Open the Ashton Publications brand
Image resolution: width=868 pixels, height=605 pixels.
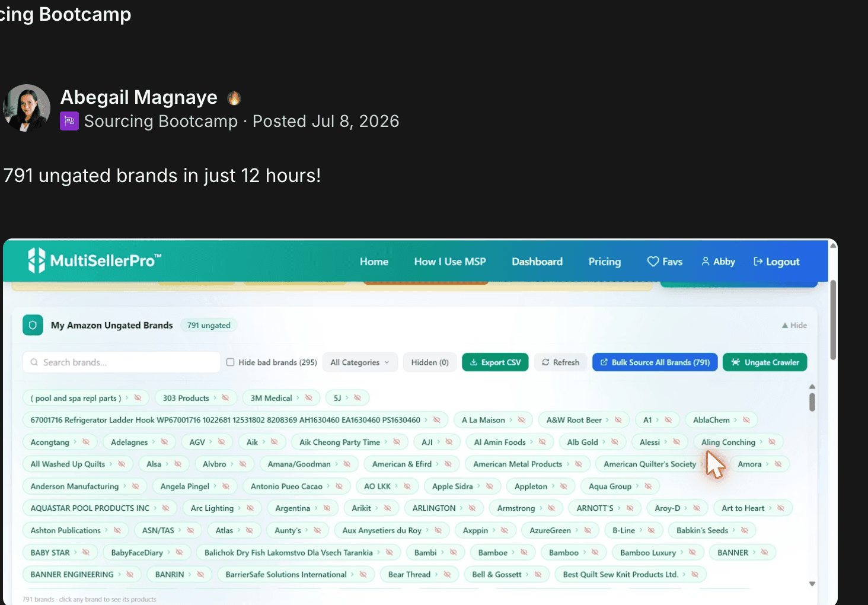[65, 530]
